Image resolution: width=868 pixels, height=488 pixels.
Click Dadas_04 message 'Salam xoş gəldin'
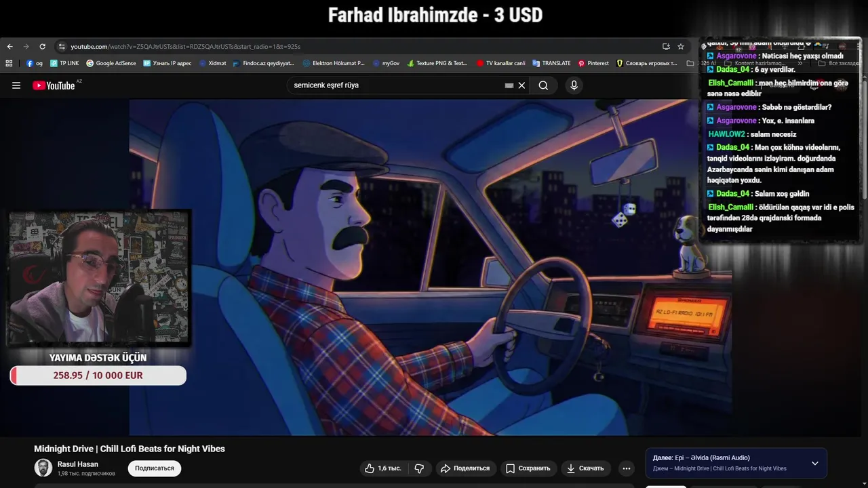tap(757, 194)
